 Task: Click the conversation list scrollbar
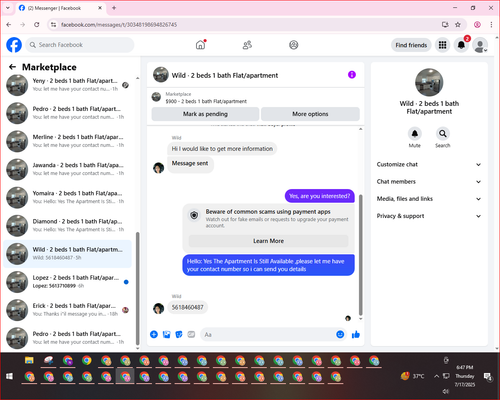pos(137,288)
